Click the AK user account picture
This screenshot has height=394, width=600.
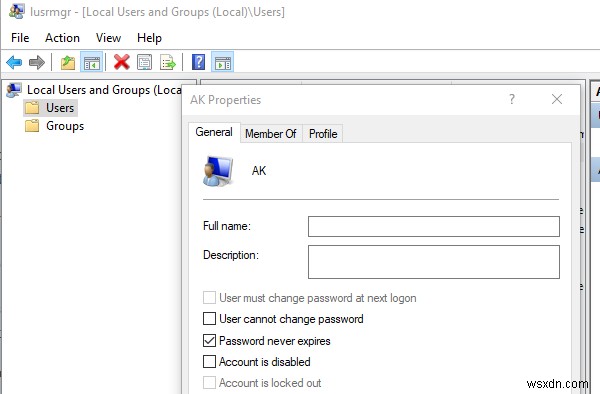click(218, 171)
